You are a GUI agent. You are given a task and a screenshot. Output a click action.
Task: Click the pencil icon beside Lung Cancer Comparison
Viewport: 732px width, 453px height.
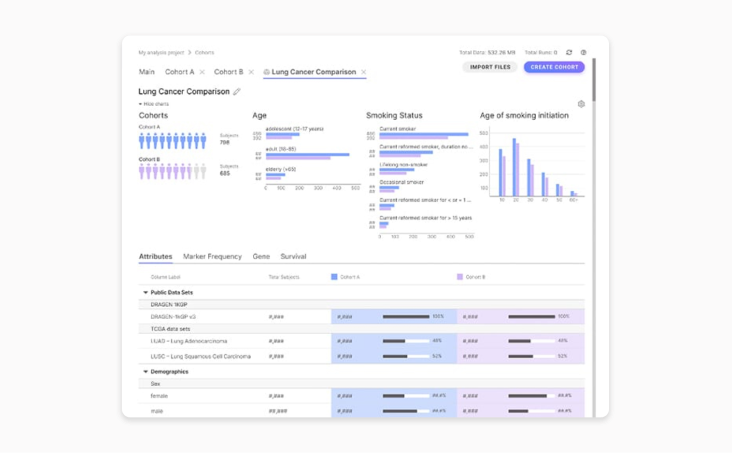(x=237, y=92)
